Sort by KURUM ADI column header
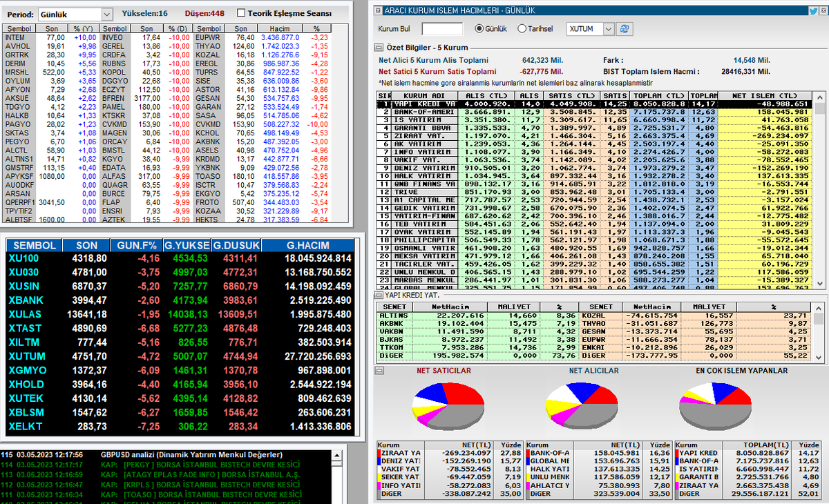Image resolution: width=829 pixels, height=504 pixels. 424,95
